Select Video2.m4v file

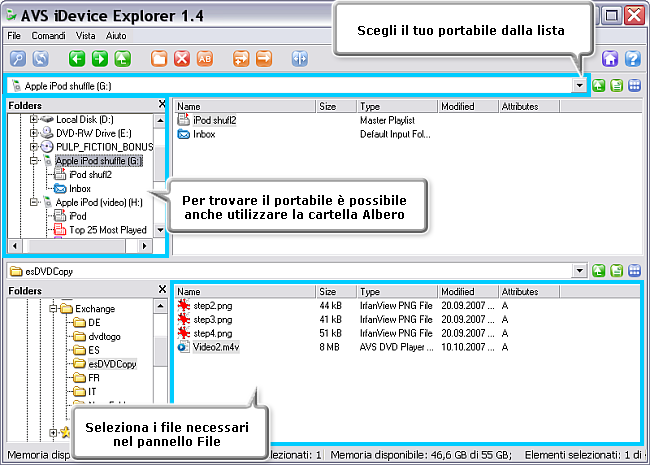[216, 347]
